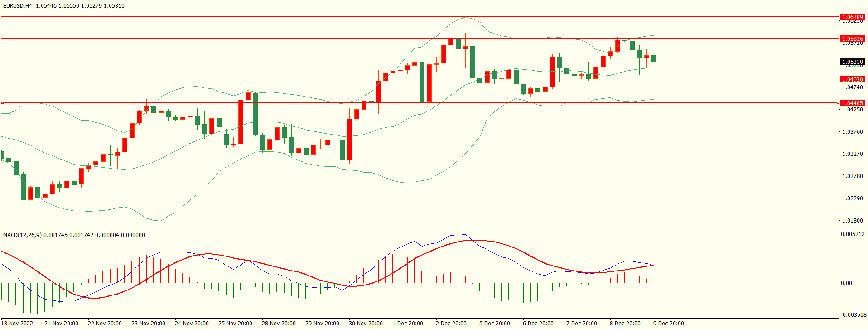Image resolution: width=868 pixels, height=329 pixels.
Task: Click the MACD scale's 0.00 zero level label
Action: point(846,283)
